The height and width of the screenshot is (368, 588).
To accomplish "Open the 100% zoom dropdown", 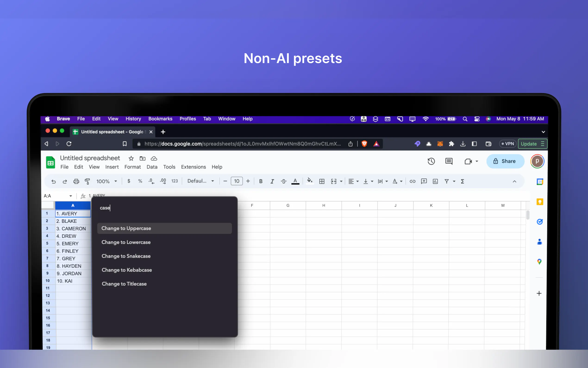I will tap(107, 181).
